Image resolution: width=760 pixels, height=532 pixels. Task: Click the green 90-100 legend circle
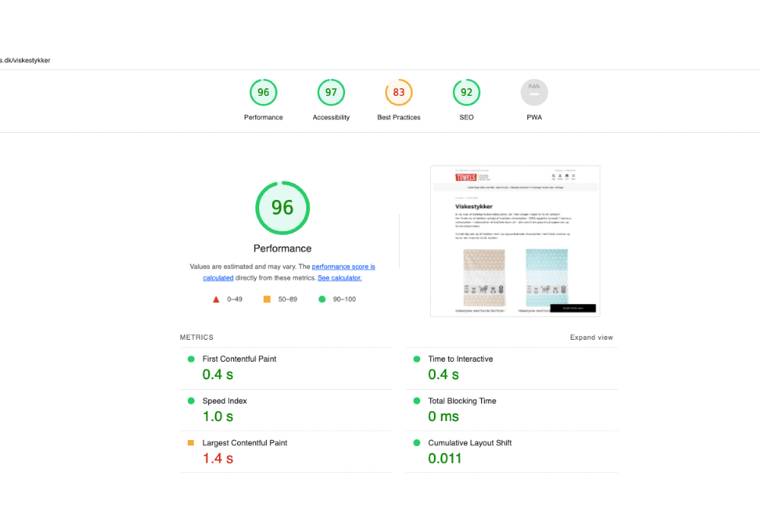point(321,299)
